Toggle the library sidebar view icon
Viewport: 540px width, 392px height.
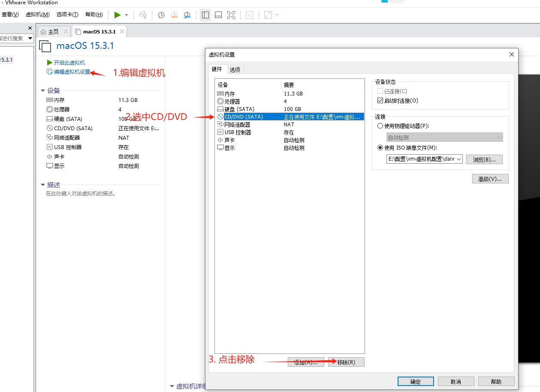205,15
